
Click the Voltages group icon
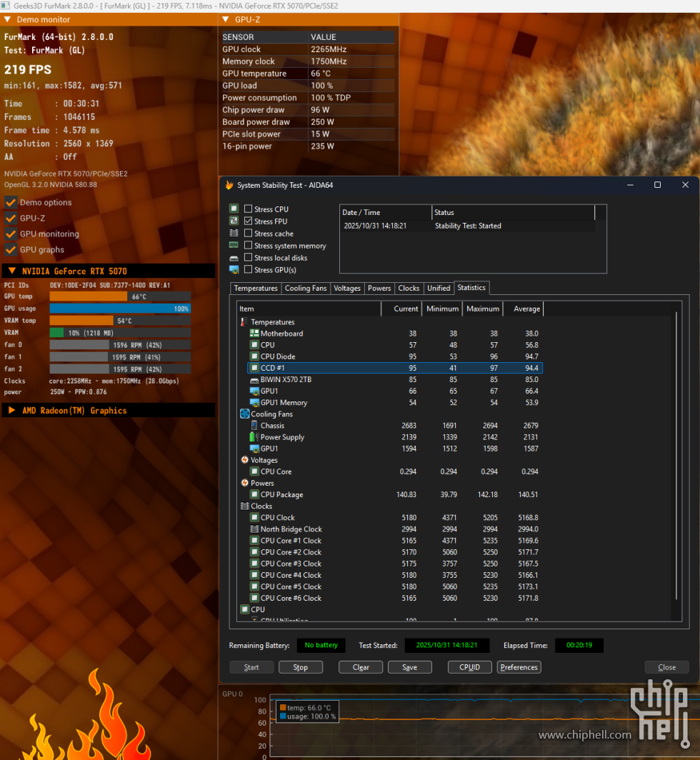click(x=245, y=460)
